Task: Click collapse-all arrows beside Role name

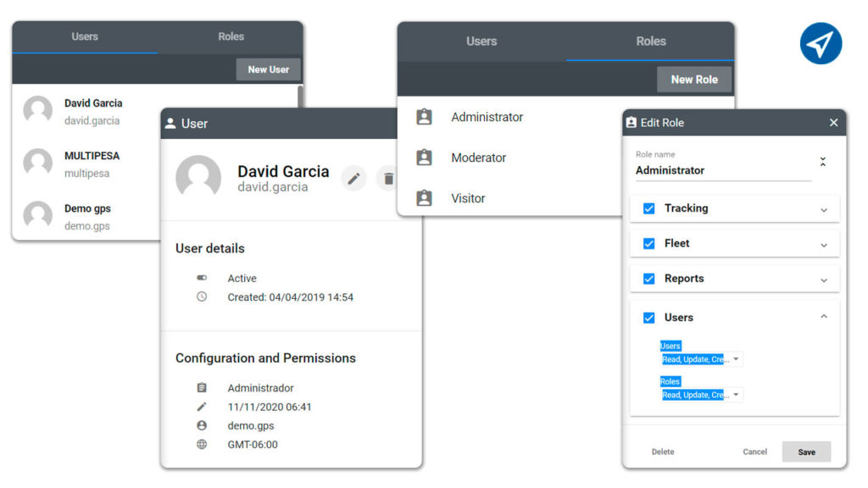Action: (x=823, y=162)
